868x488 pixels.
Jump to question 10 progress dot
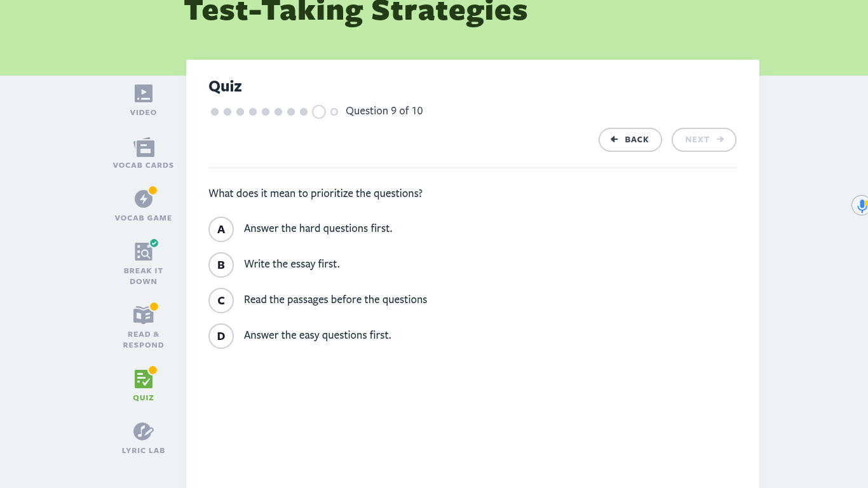334,112
